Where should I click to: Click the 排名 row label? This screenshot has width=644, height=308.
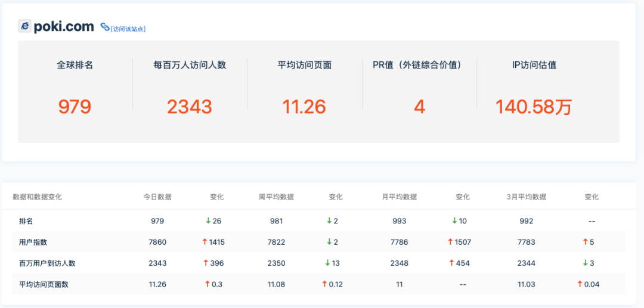click(x=26, y=221)
